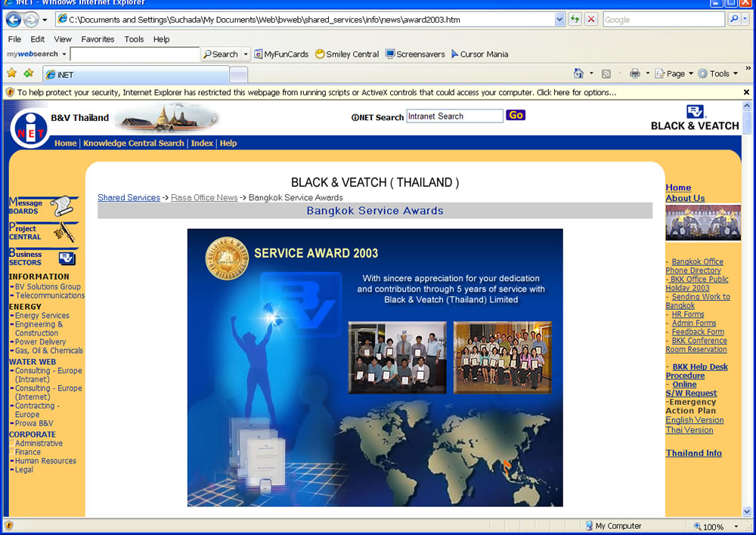The height and width of the screenshot is (535, 756).
Task: Open the Favorites menu
Action: pyautogui.click(x=98, y=39)
